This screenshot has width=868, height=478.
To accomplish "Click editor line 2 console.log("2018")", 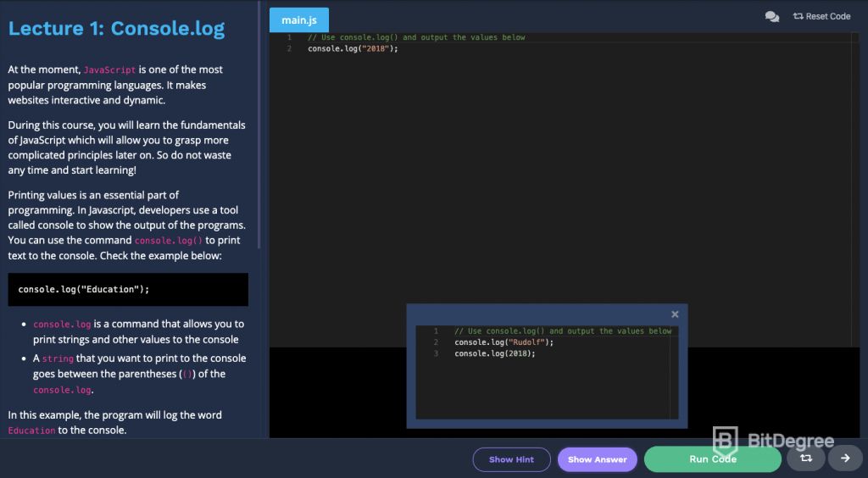I will pos(353,48).
